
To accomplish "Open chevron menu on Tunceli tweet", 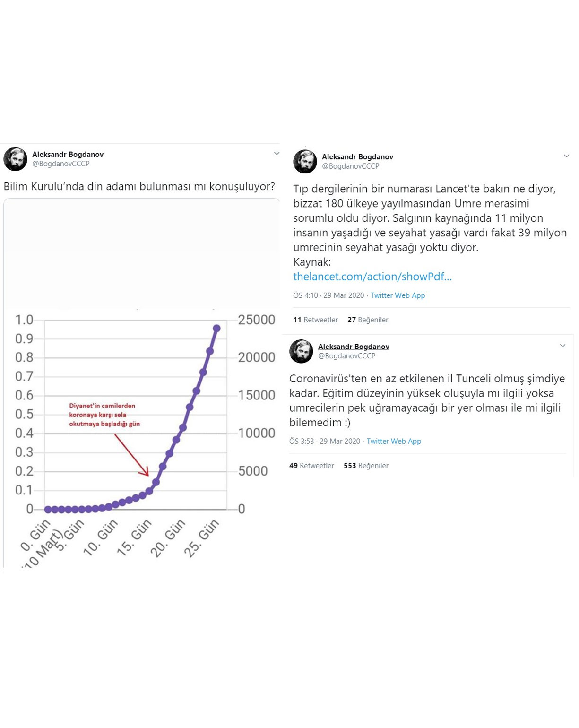I will (x=562, y=346).
